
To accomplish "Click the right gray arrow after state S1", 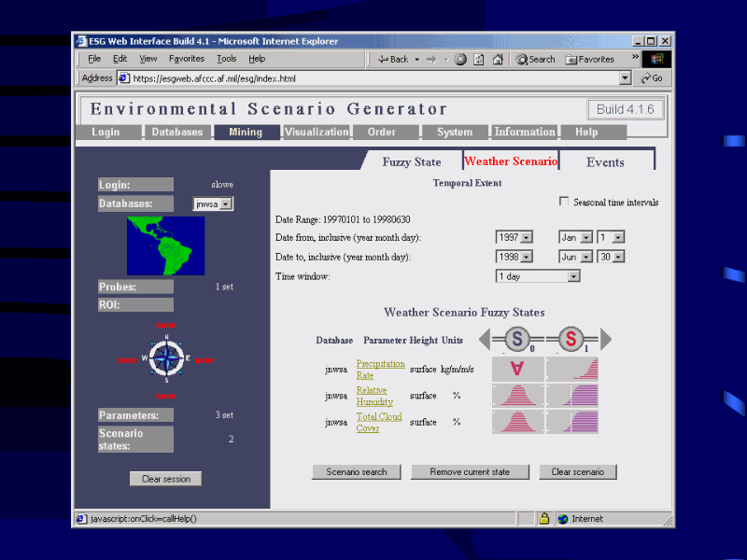I will tap(605, 339).
